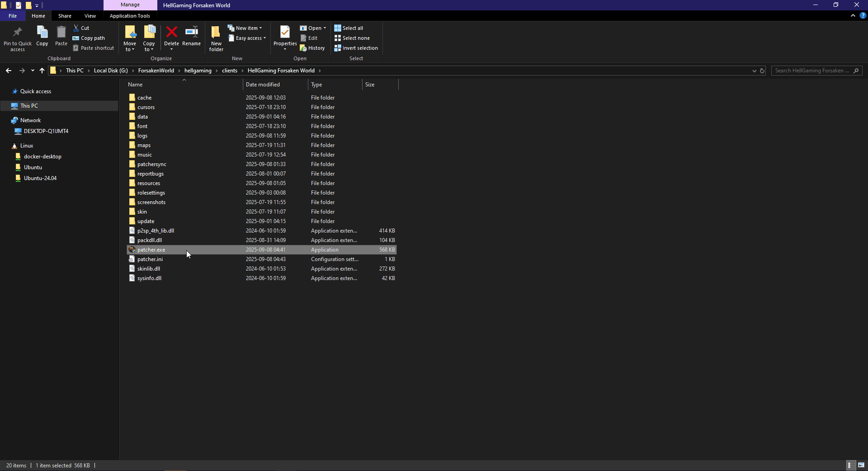Open the History button in ribbon

(312, 48)
